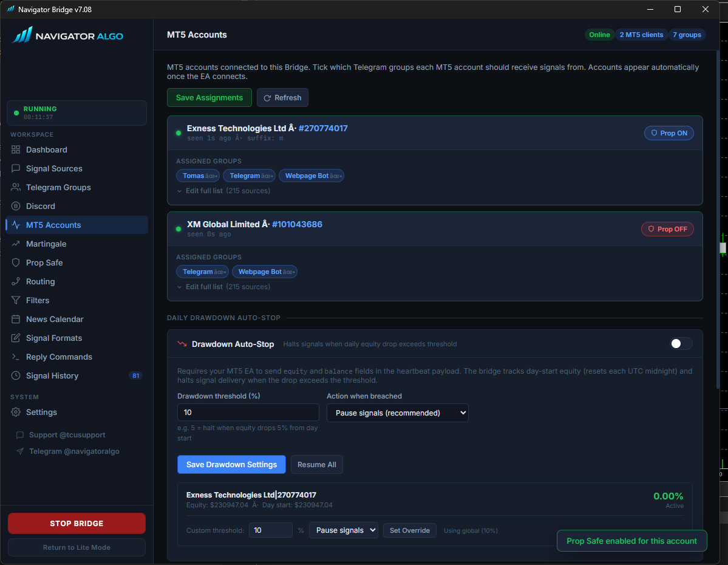Click the Signal History 81 count badge
Image resolution: width=728 pixels, height=565 pixels.
(135, 376)
